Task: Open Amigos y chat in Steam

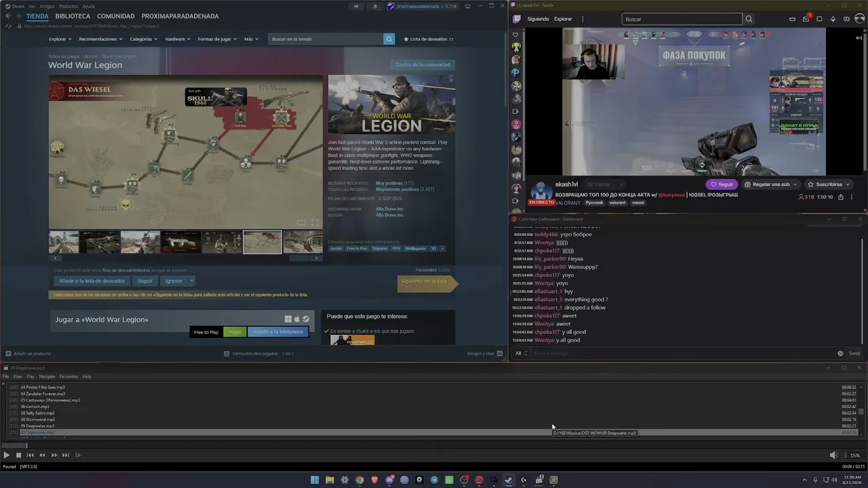Action: click(484, 354)
